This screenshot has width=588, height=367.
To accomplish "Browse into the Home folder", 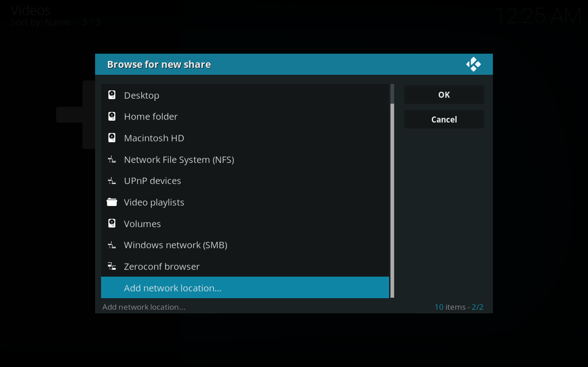I will coord(151,116).
